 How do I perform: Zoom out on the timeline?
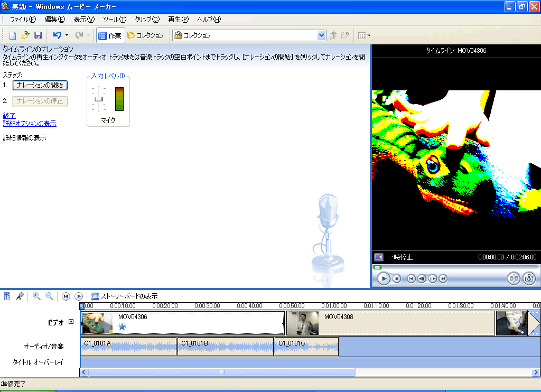point(49,296)
